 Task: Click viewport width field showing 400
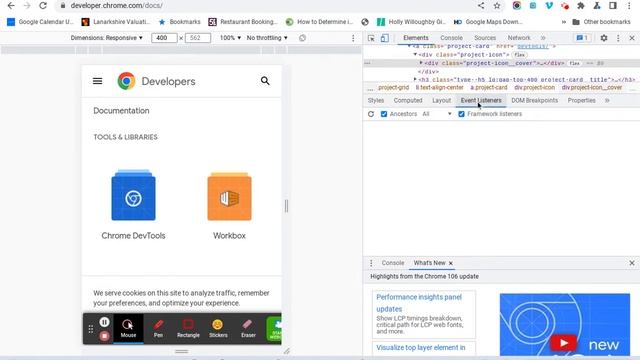[x=164, y=38]
